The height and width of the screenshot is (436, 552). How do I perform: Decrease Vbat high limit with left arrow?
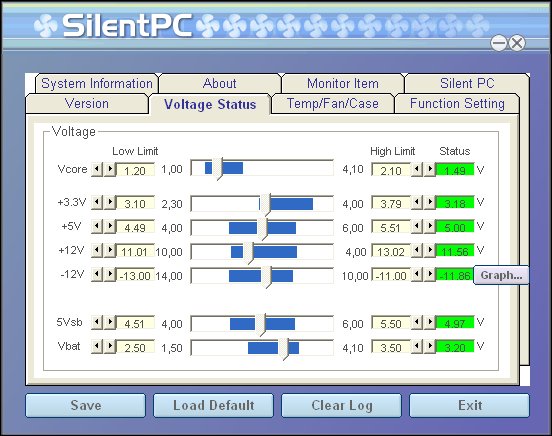[417, 346]
